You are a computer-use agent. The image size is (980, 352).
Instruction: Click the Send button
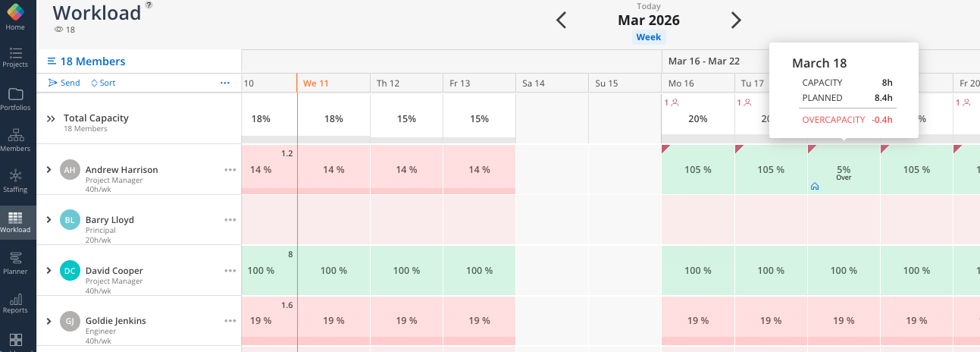coord(64,83)
